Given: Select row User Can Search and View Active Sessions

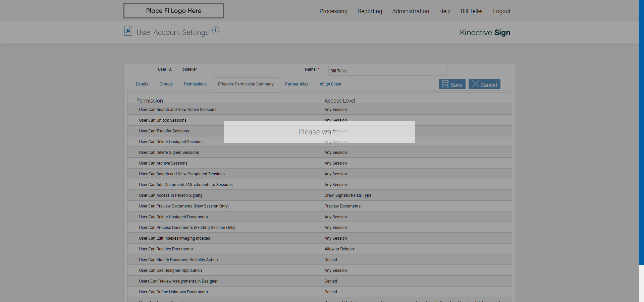Looking at the screenshot, I should click(320, 110).
